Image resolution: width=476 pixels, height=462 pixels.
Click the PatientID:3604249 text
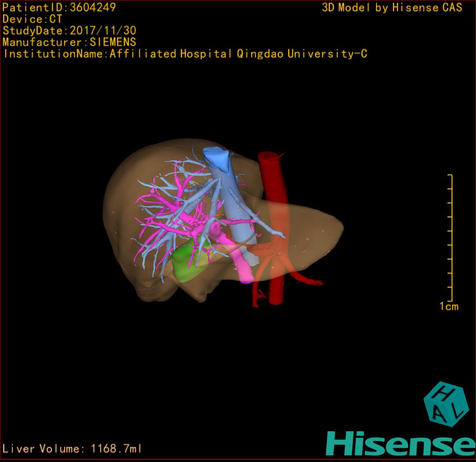[59, 7]
